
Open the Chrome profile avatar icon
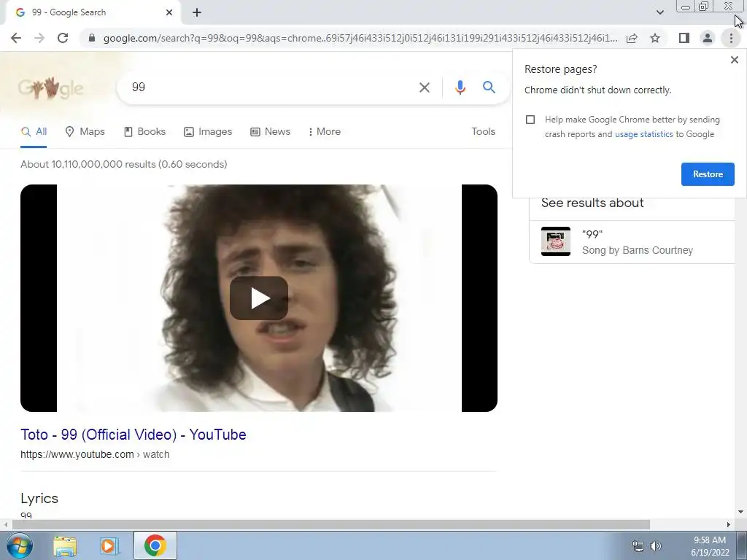click(x=708, y=38)
